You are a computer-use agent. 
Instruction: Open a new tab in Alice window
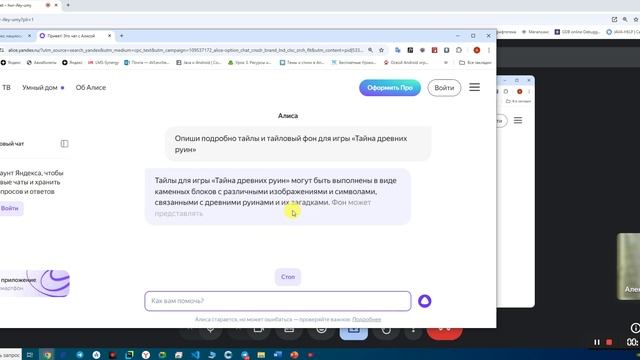coord(122,36)
